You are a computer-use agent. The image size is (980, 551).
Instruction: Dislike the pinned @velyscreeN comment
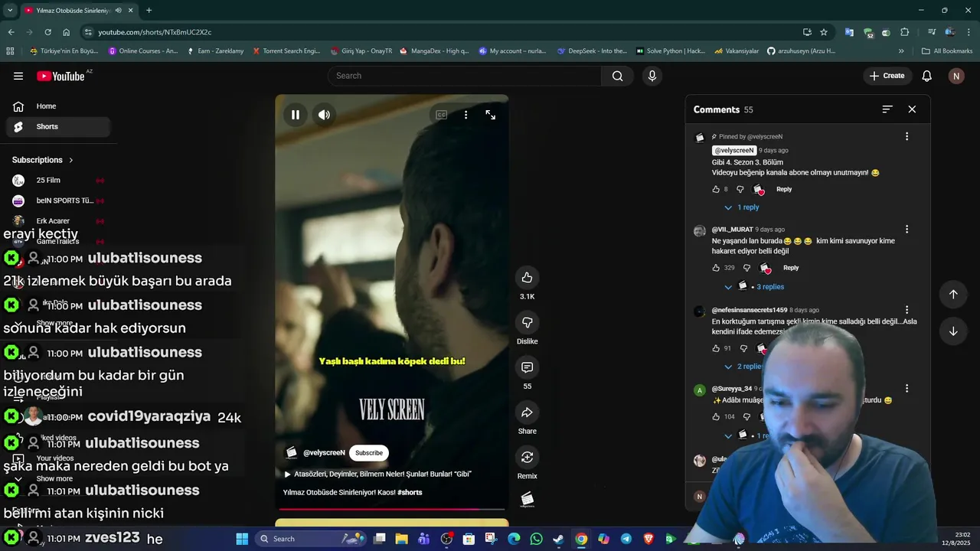point(740,189)
